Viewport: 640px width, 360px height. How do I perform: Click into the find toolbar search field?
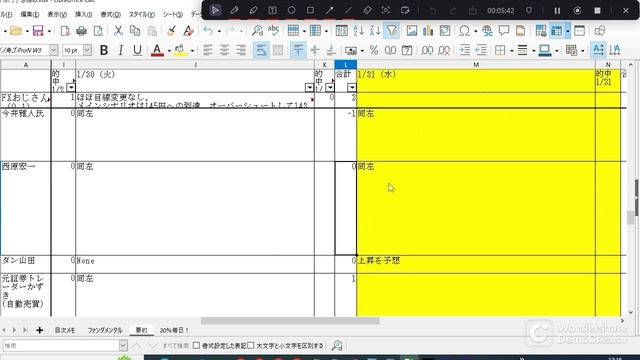(61, 346)
